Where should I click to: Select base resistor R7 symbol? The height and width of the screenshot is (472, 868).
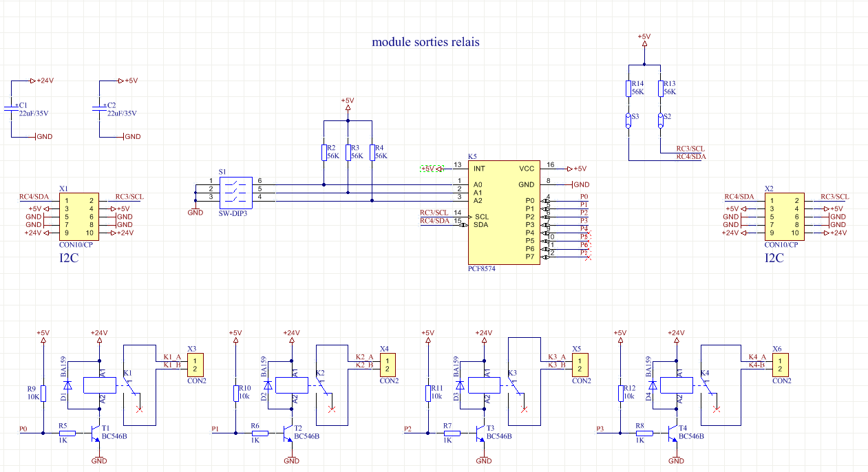452,433
